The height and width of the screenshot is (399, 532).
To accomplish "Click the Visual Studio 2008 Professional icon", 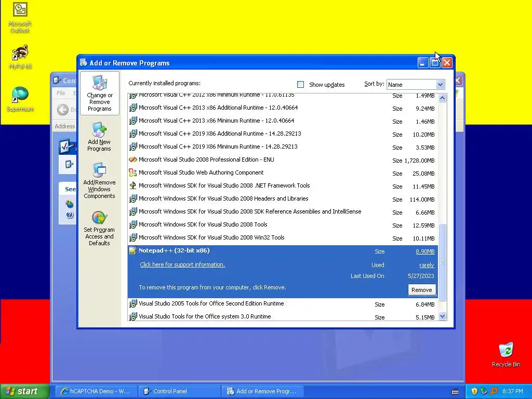I will 133,160.
